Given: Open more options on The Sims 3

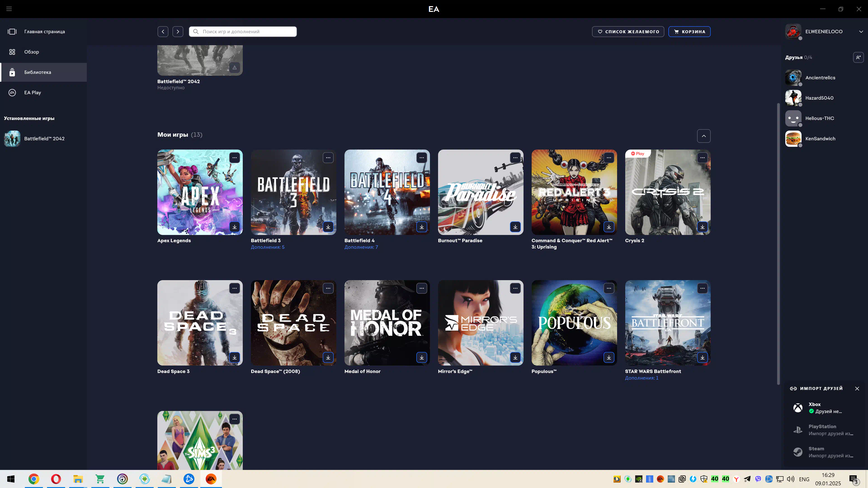Looking at the screenshot, I should [x=235, y=419].
